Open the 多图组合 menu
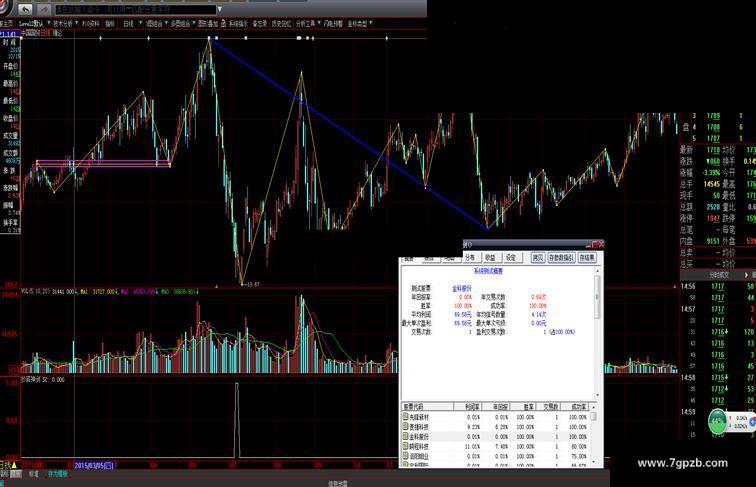Viewport: 756px width, 487px height. click(x=180, y=23)
